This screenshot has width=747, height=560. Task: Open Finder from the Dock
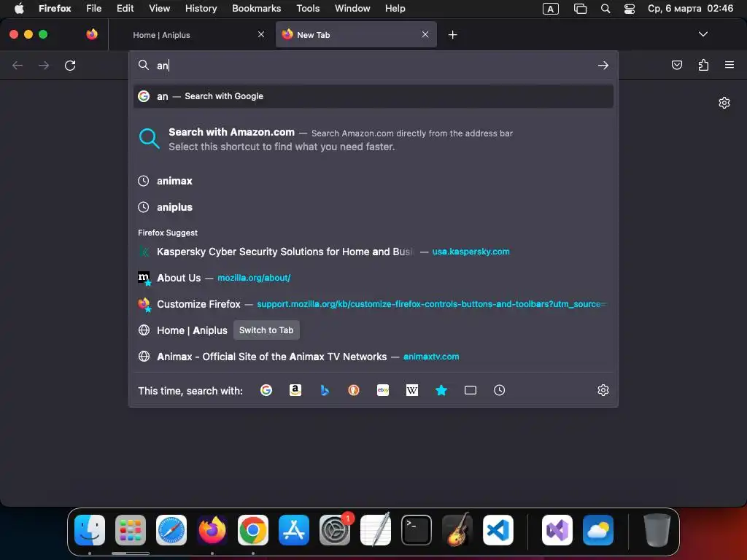click(90, 529)
